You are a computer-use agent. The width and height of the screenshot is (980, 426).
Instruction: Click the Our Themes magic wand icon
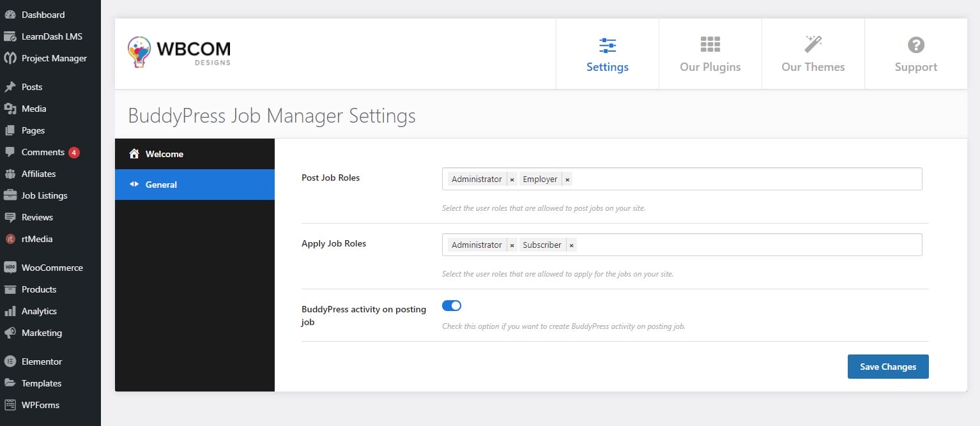coord(813,45)
